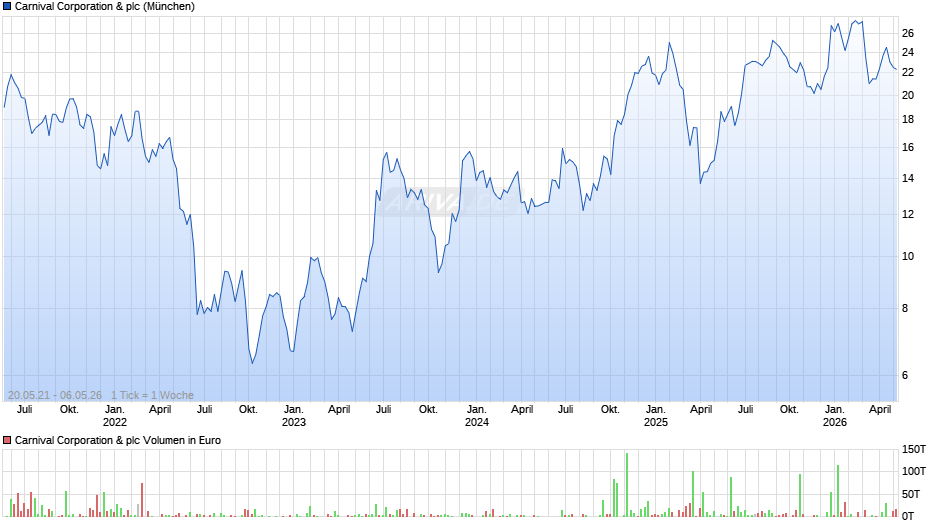Click the 'Okt.' label before 'Jan. 2025'
Image resolution: width=940 pixels, height=526 pixels.
pos(610,409)
